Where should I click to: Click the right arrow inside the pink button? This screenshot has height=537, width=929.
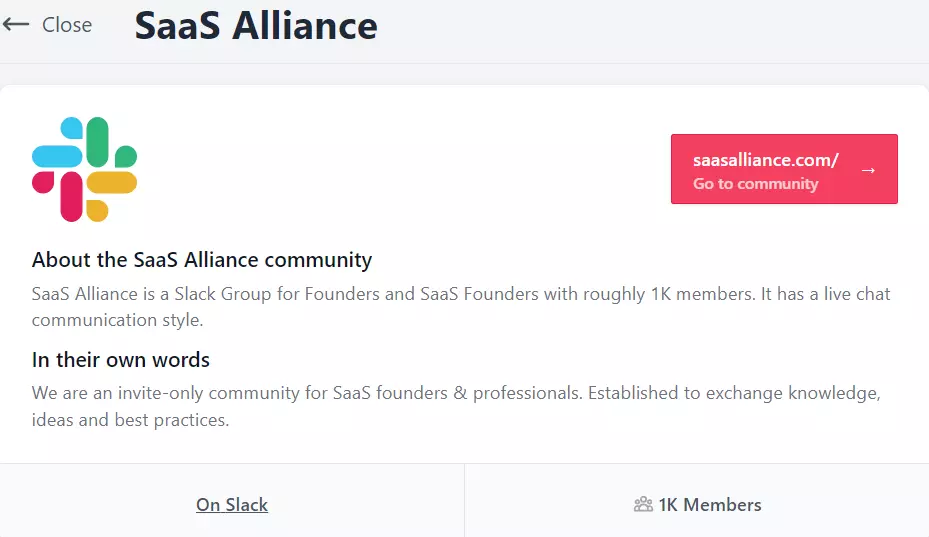pyautogui.click(x=868, y=170)
